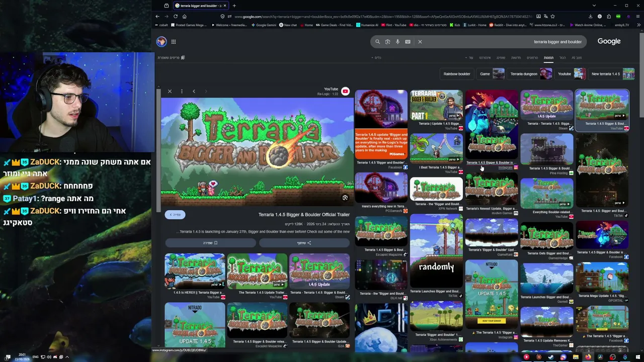Filter by the 'Rainbow boulder' chip

coord(457,74)
